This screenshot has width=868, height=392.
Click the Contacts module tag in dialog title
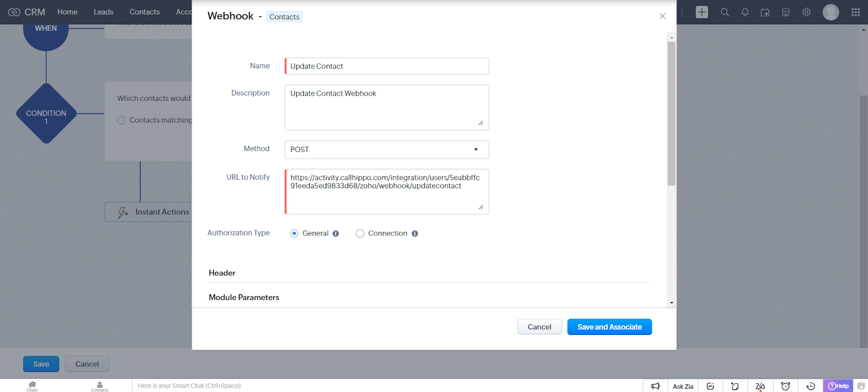pos(284,17)
